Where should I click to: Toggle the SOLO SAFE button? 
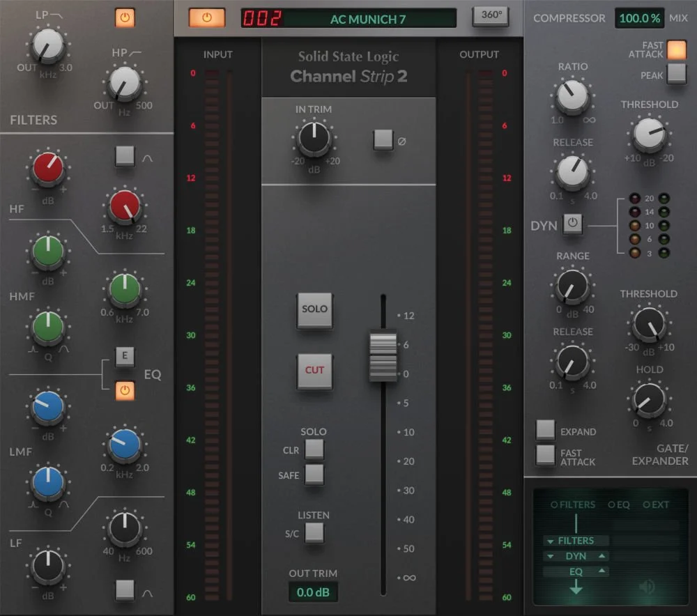314,475
